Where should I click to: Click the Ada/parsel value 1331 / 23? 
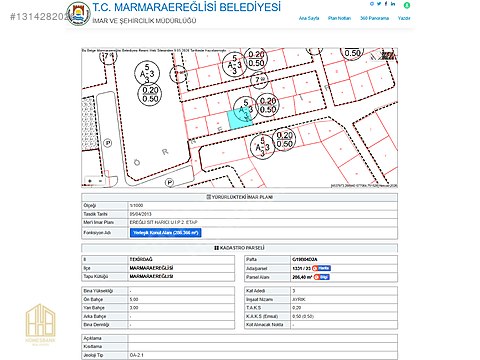point(301,268)
